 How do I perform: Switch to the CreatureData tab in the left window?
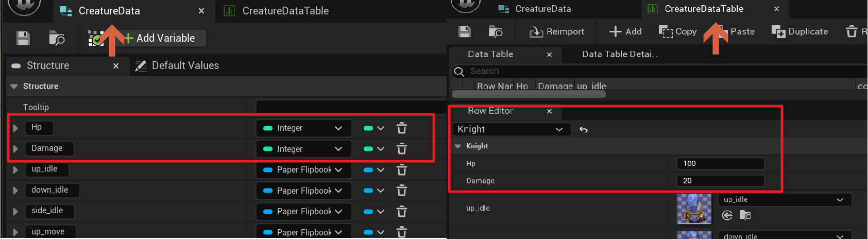tap(109, 11)
